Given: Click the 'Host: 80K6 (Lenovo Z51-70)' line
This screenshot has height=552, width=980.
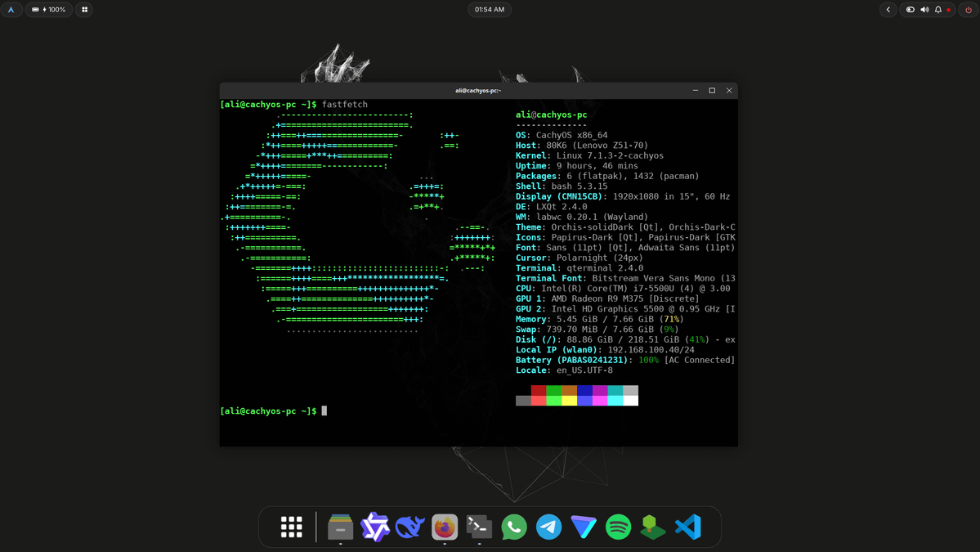Looking at the screenshot, I should 582,145.
